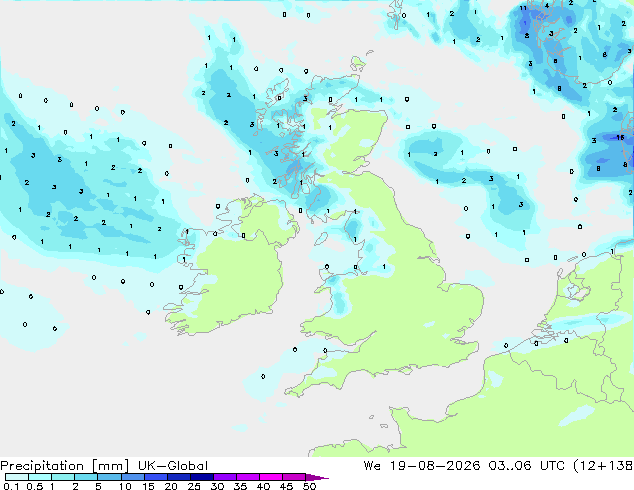Click the 'We' weekday label
Viewport: 634px width, 490px height.
372,466
